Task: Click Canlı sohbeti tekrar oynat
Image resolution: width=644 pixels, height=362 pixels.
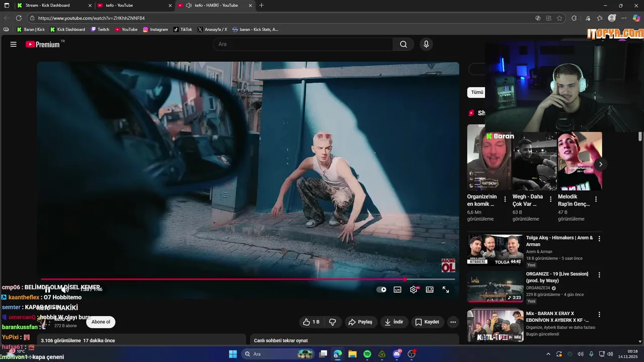Action: (281, 340)
